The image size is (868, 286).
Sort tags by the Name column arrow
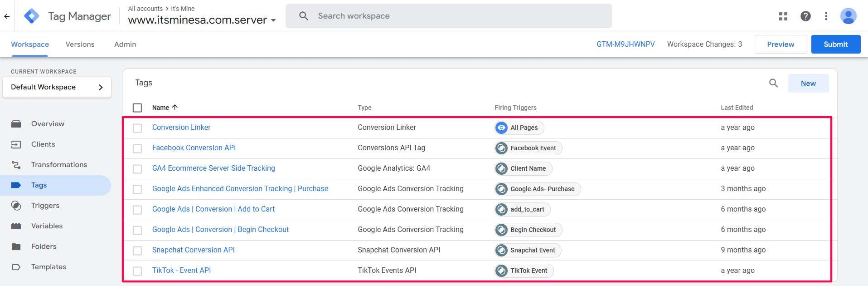175,107
